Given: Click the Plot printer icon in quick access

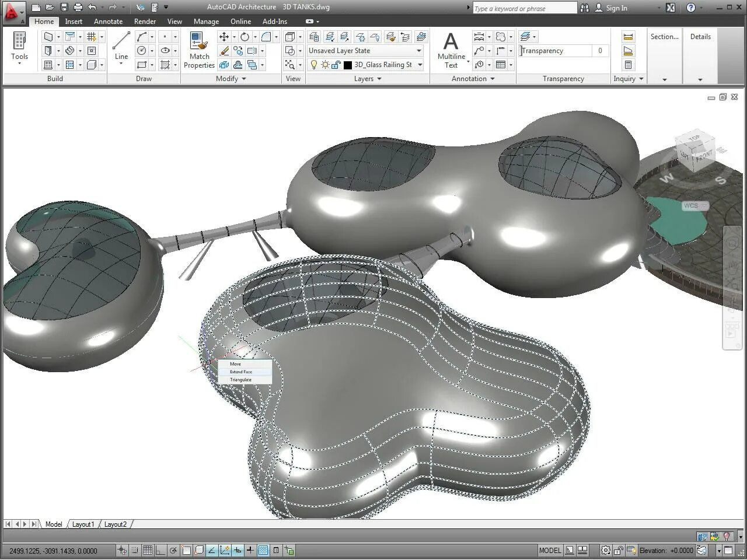Looking at the screenshot, I should click(x=78, y=8).
